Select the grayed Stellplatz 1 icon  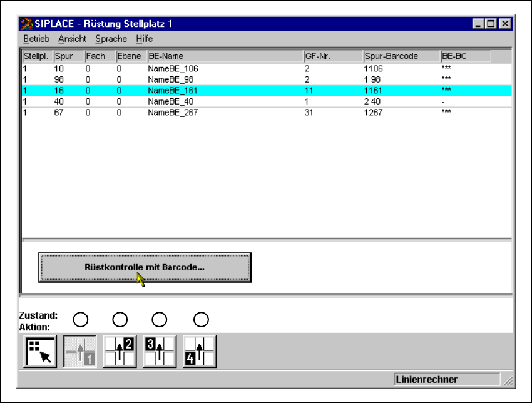80,352
